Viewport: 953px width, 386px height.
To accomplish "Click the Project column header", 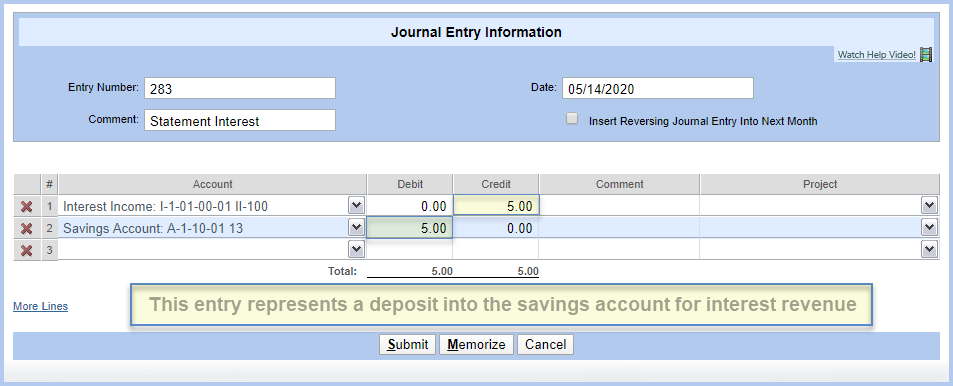I will pyautogui.click(x=819, y=184).
